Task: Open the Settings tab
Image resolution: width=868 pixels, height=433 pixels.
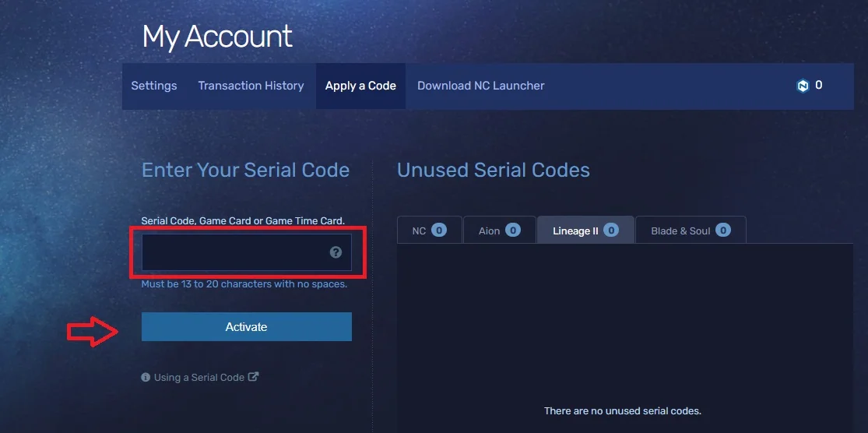Action: pyautogui.click(x=154, y=86)
